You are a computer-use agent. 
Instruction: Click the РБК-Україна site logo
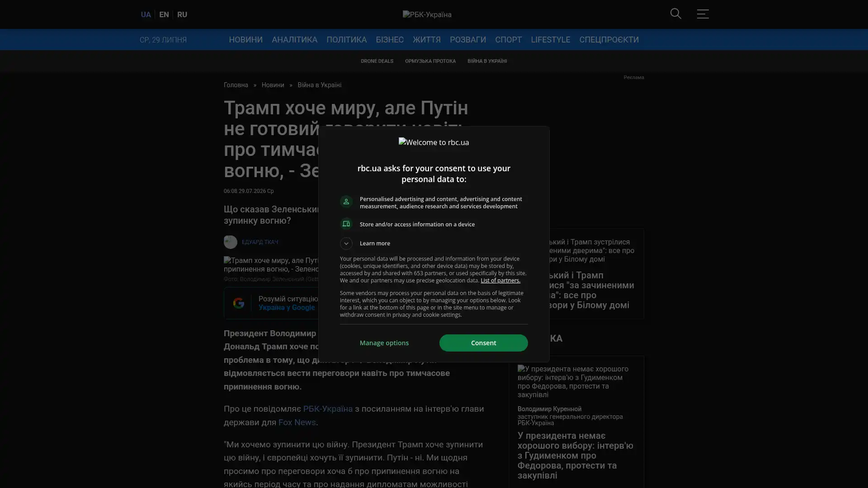pos(427,14)
